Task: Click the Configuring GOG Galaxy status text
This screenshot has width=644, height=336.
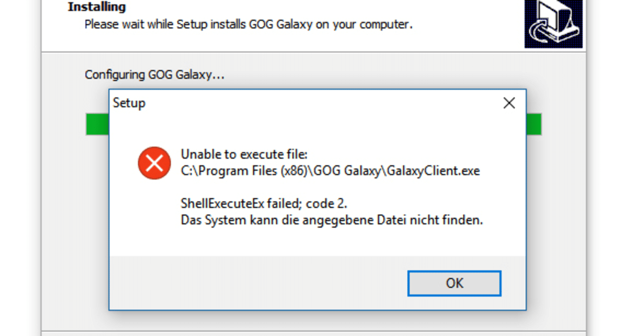Action: 154,74
